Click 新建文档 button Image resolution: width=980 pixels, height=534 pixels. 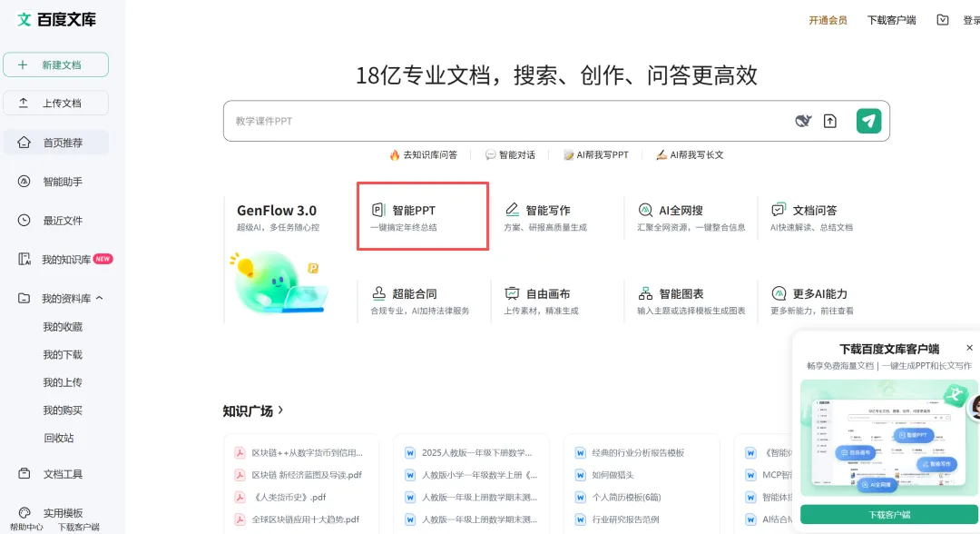[x=55, y=64]
